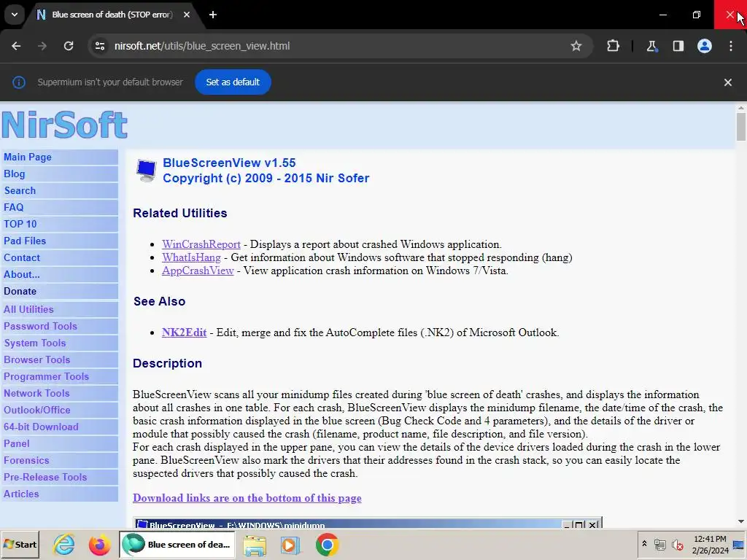Open the profile avatar menu
This screenshot has height=560, width=747.
(x=705, y=46)
